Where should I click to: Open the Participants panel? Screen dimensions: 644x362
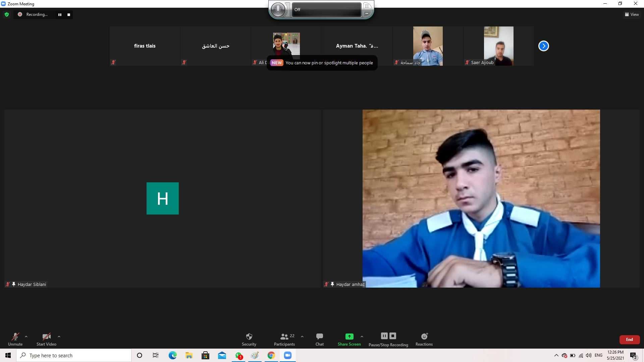(284, 337)
